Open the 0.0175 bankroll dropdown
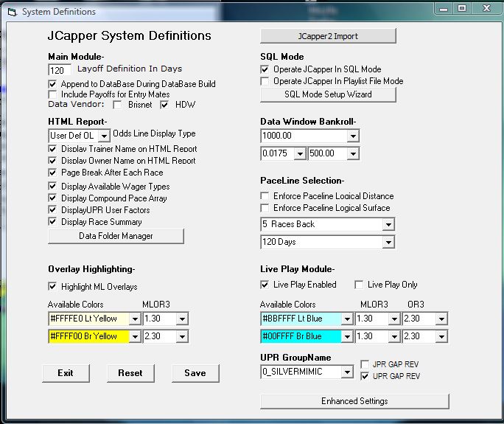The width and height of the screenshot is (504, 424). click(300, 153)
